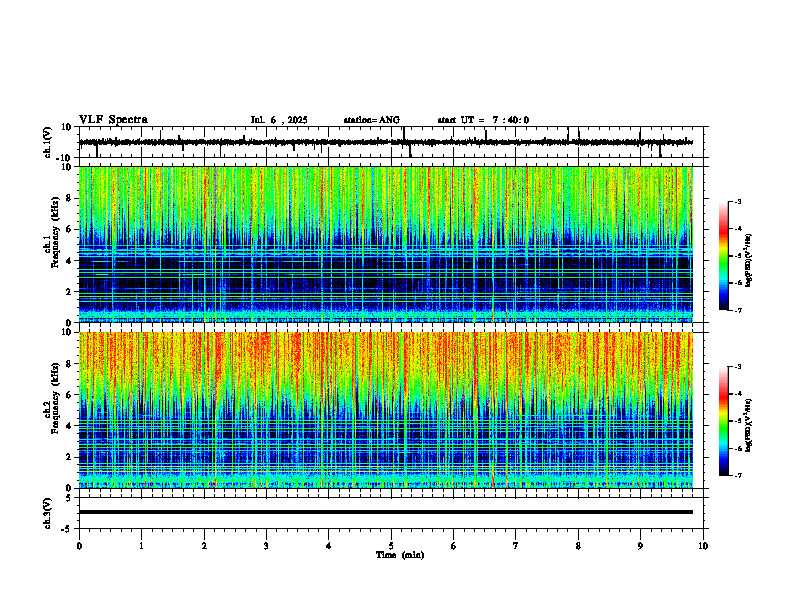
Task: Click the time axis tick label "6"
Action: coord(454,546)
